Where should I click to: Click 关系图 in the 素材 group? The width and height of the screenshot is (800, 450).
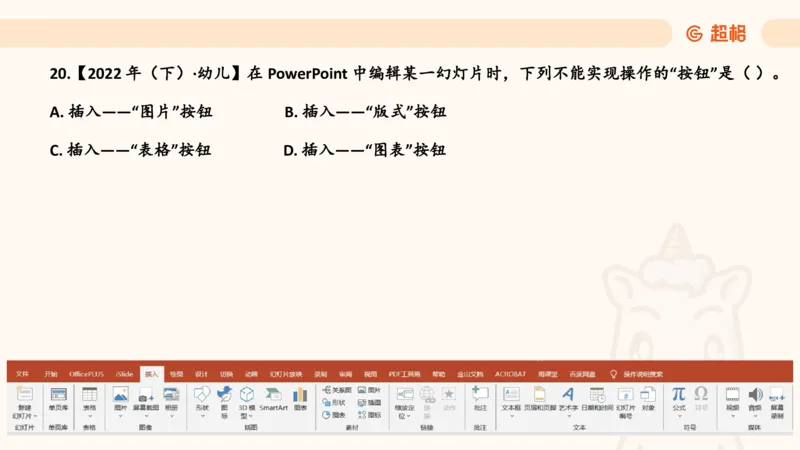click(x=337, y=390)
